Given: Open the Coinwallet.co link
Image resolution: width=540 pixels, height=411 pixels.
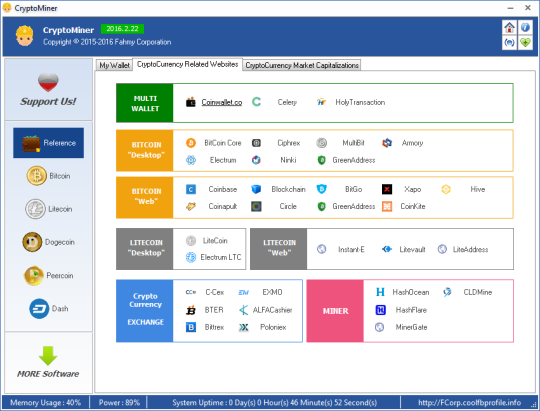Looking at the screenshot, I should coord(222,102).
